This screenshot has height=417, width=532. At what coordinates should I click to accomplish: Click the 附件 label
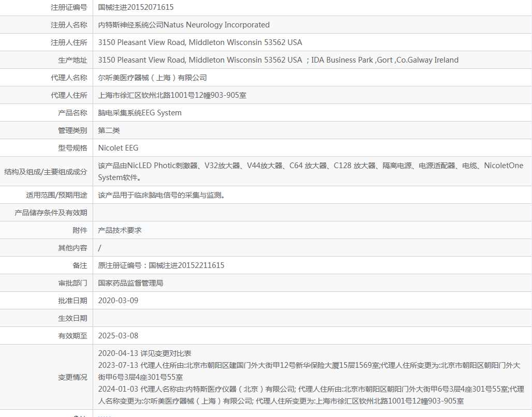click(x=80, y=230)
